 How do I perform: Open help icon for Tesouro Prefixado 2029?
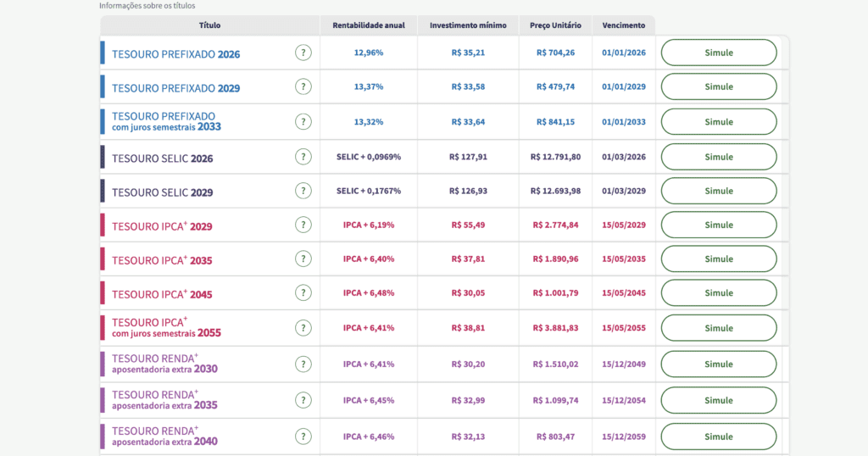[x=303, y=87]
